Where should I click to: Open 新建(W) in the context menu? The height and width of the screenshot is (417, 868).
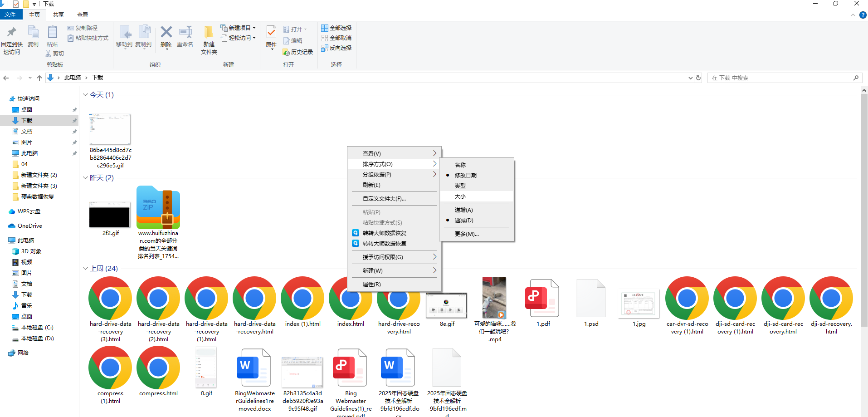(x=394, y=270)
